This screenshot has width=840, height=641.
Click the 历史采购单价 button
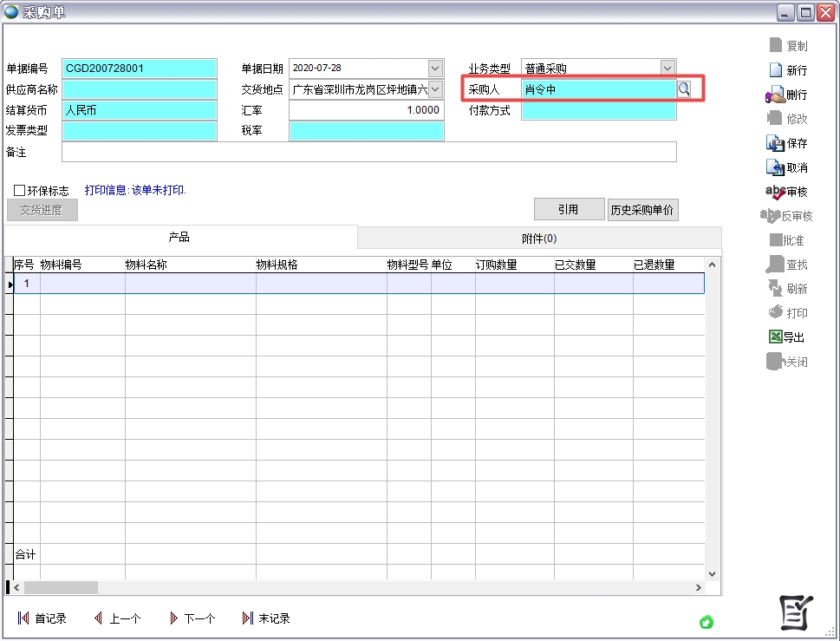point(642,209)
